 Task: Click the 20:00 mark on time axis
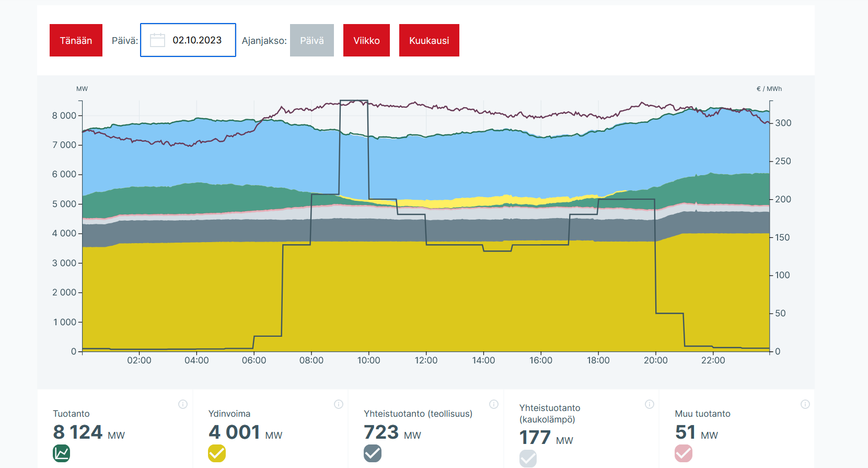[x=655, y=360]
